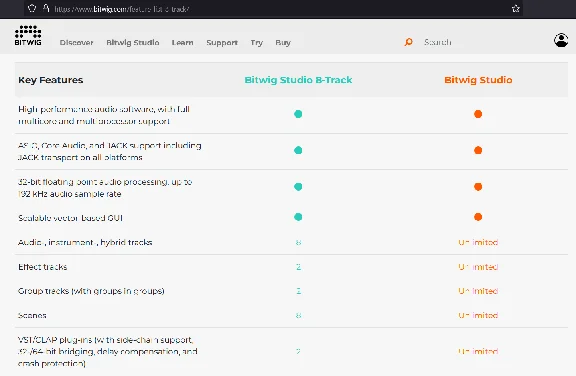Click the VST/CLAP plug-ins feature text

pyautogui.click(x=108, y=351)
